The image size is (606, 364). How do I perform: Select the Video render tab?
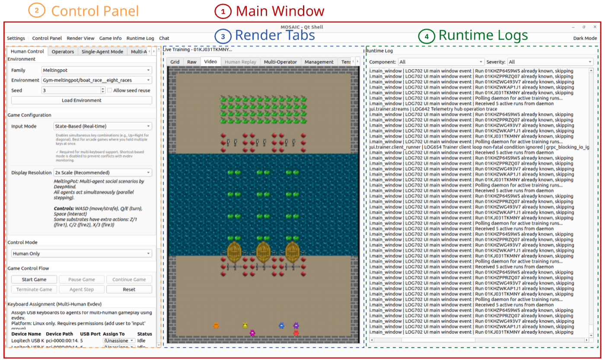(x=211, y=61)
